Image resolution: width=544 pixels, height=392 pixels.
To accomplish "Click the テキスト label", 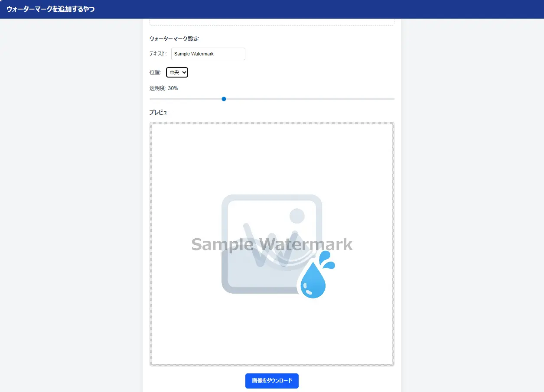I will click(x=158, y=54).
